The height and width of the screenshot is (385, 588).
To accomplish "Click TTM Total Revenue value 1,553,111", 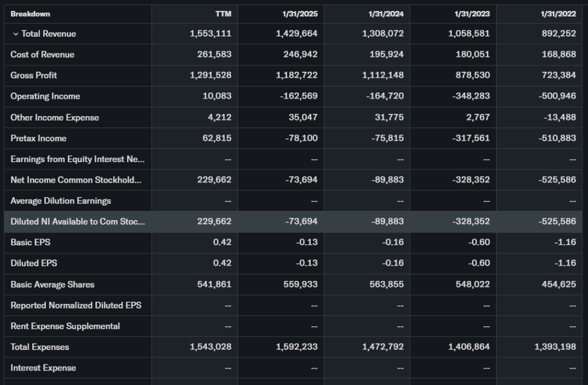I will (x=210, y=34).
